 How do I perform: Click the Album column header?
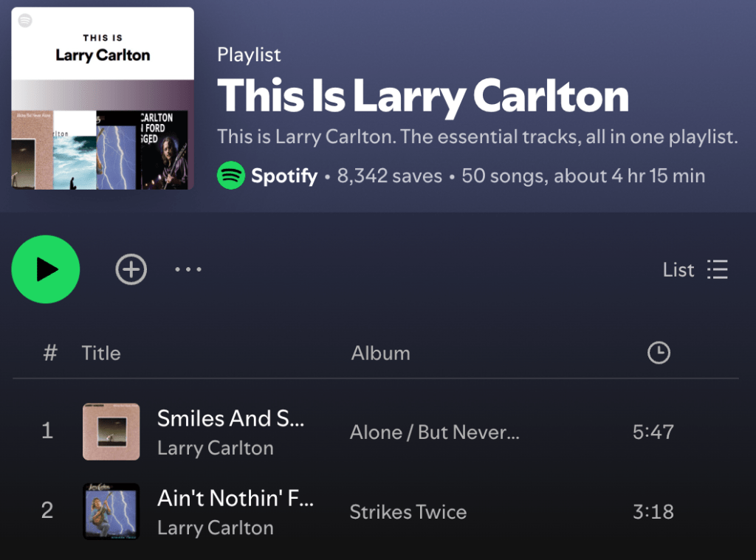pos(380,353)
